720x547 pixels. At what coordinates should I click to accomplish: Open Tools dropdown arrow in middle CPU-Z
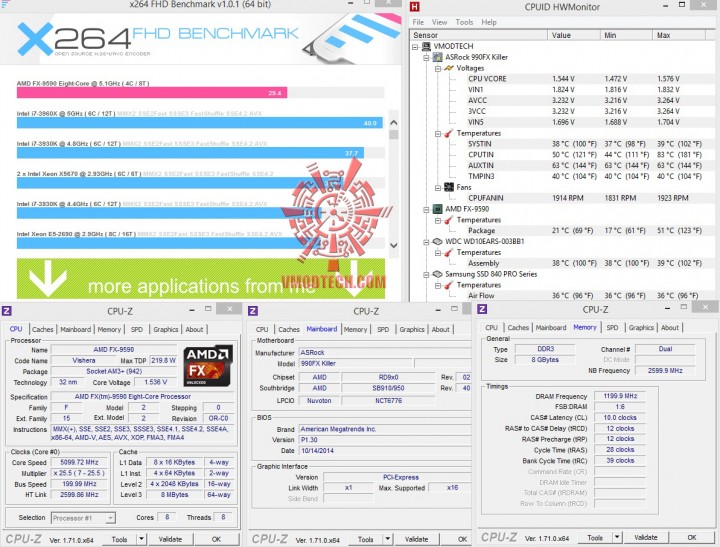coord(388,539)
